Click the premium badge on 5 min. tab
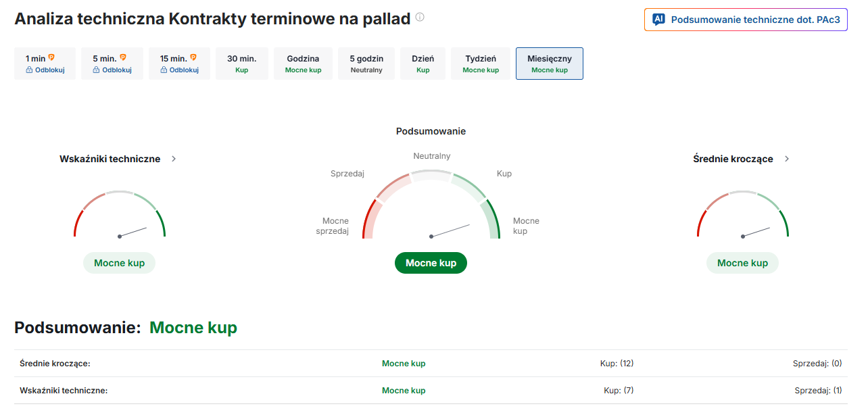The height and width of the screenshot is (419, 868). point(123,58)
